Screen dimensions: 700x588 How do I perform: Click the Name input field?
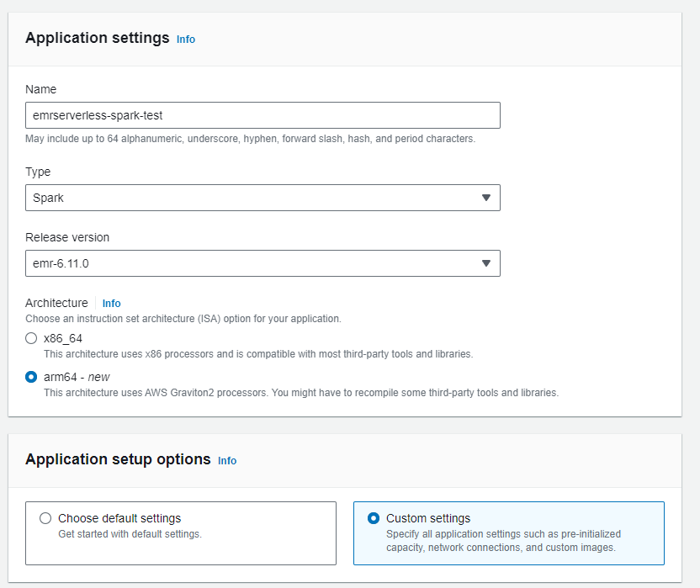(262, 115)
